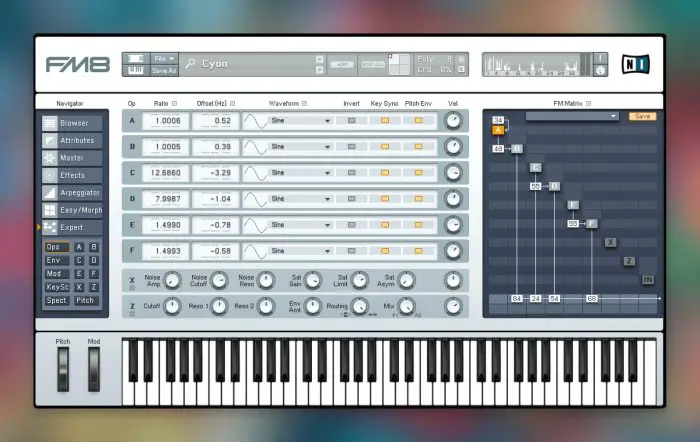Select operator C node in FM Matrix
Screen dimensions: 700x442
(x=536, y=167)
